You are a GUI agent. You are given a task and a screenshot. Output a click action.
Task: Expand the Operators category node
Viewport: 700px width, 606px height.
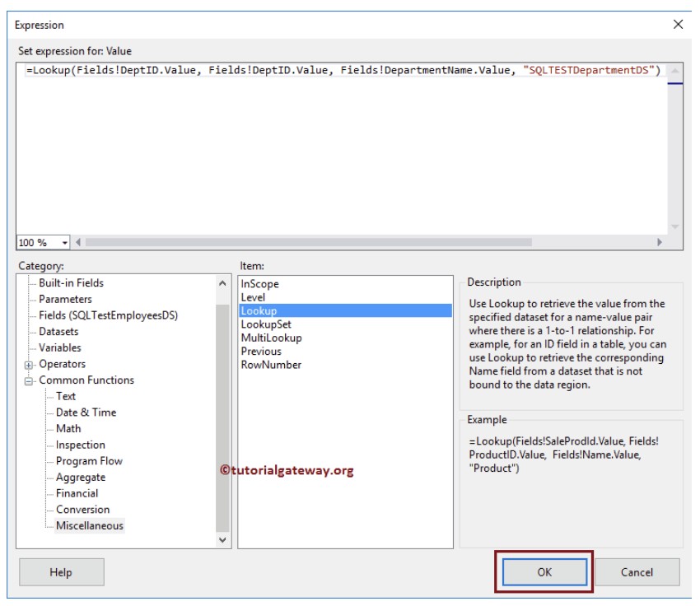29,365
